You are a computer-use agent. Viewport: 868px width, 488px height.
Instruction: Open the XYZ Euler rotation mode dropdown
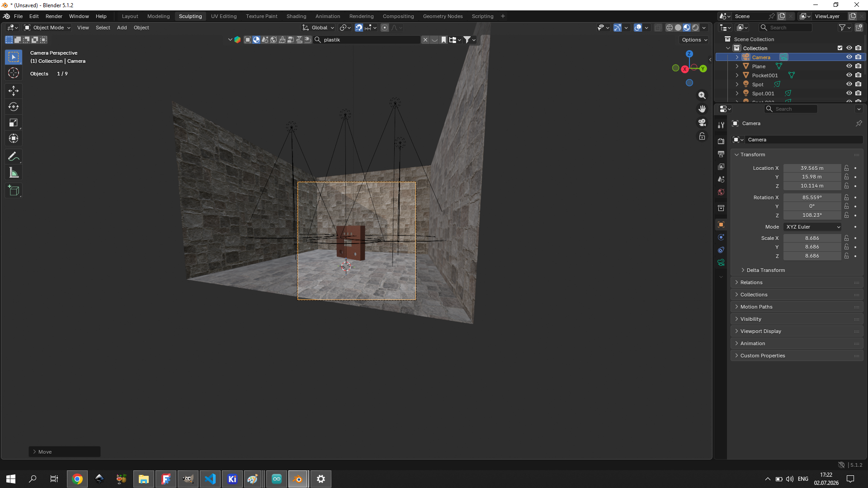pos(812,227)
